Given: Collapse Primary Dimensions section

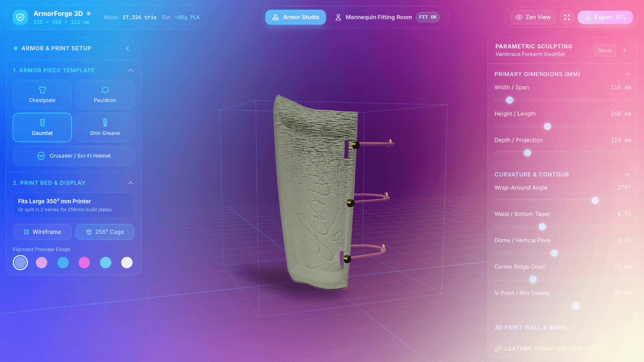Looking at the screenshot, I should pos(628,74).
